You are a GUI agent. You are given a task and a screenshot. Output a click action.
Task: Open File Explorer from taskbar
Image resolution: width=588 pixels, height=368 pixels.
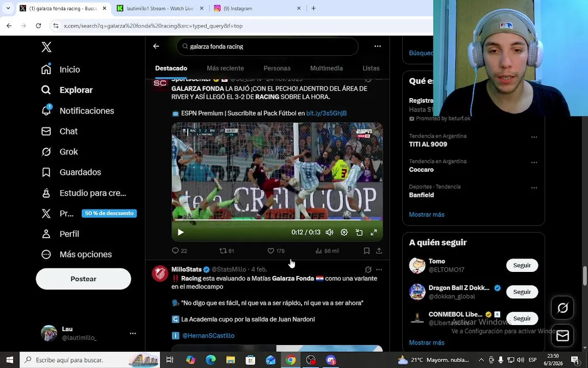[x=230, y=360]
